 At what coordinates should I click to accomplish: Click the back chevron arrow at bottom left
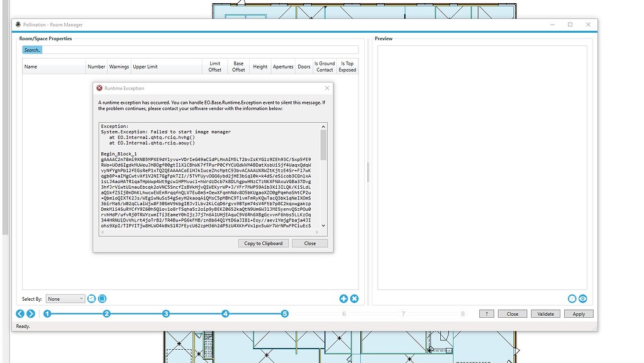19,313
